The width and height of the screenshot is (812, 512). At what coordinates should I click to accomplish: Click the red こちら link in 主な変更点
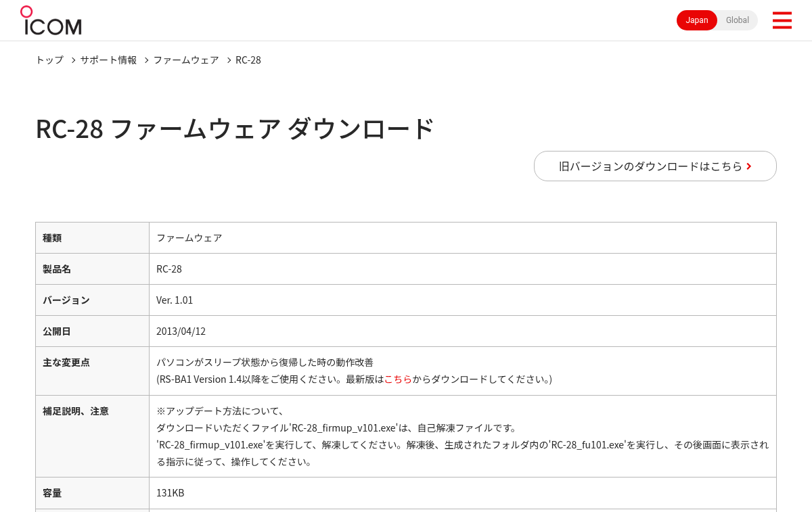click(398, 379)
